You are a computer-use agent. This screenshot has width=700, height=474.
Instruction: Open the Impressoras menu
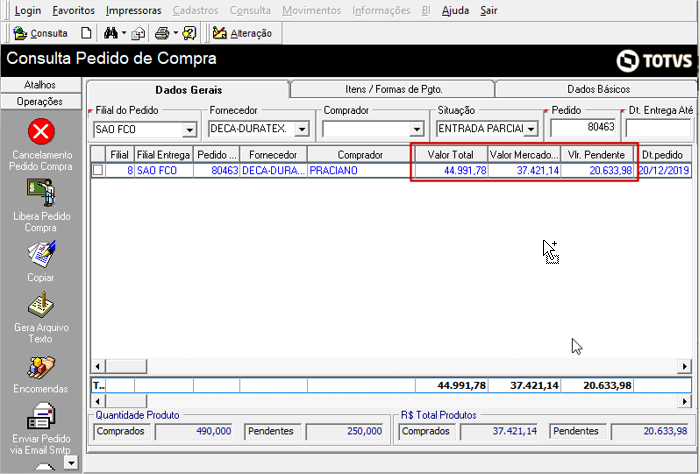click(x=133, y=10)
